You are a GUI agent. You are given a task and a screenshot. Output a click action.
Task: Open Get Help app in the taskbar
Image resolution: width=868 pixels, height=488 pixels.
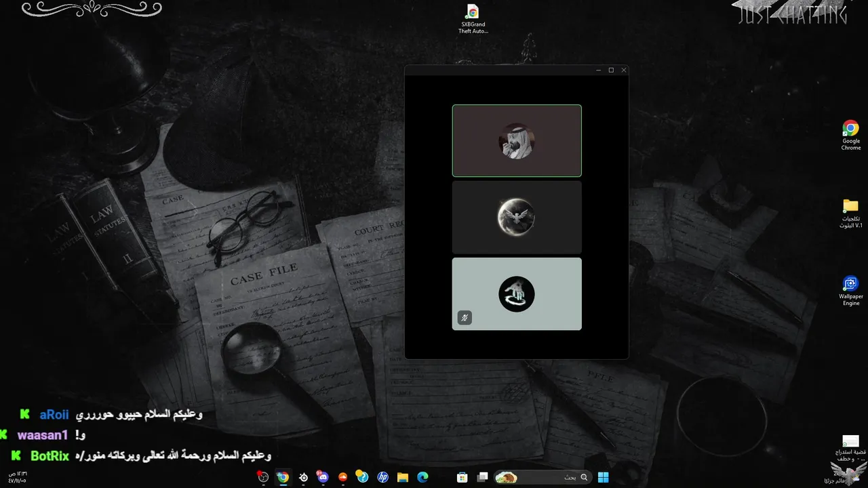point(362,477)
